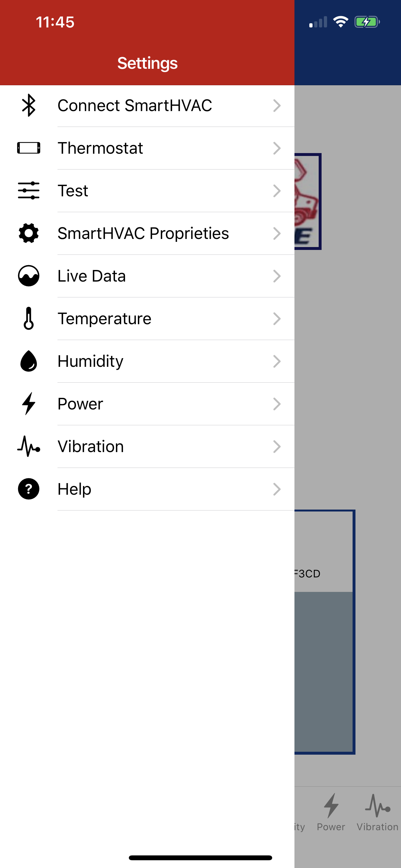Click the chevron on the Thermostat row
Screen dimensions: 401x868
[277, 148]
